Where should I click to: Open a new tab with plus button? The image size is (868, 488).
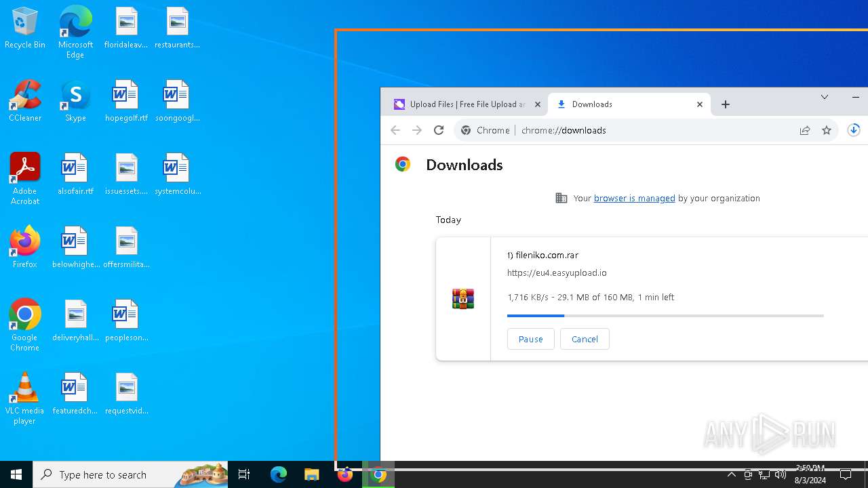(x=726, y=104)
